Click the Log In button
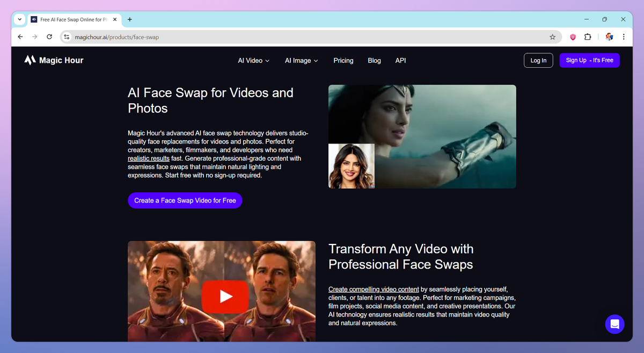The width and height of the screenshot is (644, 353). pos(538,60)
